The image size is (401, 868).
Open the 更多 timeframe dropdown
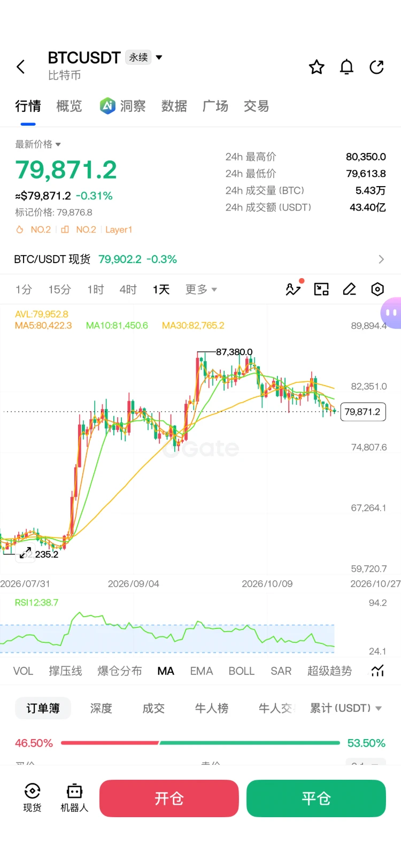pyautogui.click(x=201, y=289)
